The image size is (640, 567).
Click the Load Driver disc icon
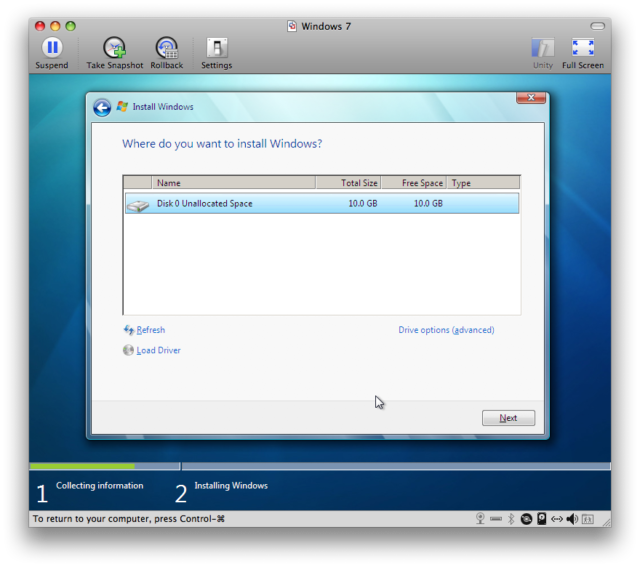coord(128,350)
